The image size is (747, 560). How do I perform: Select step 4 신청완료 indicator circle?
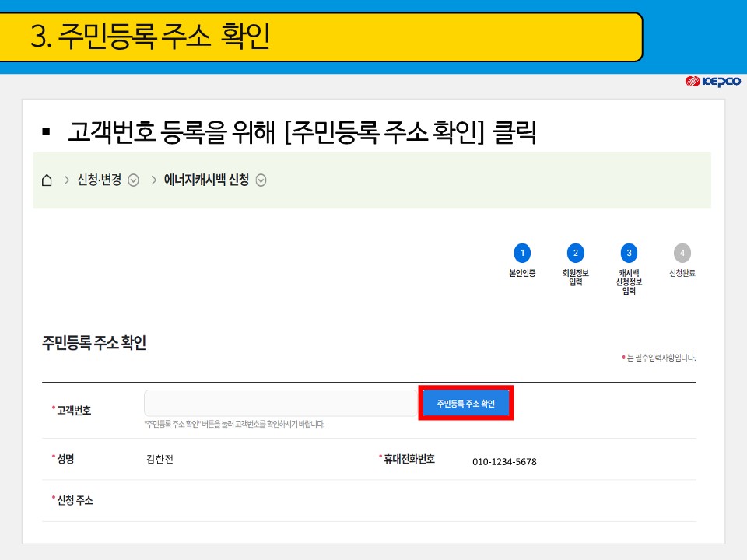coord(681,252)
